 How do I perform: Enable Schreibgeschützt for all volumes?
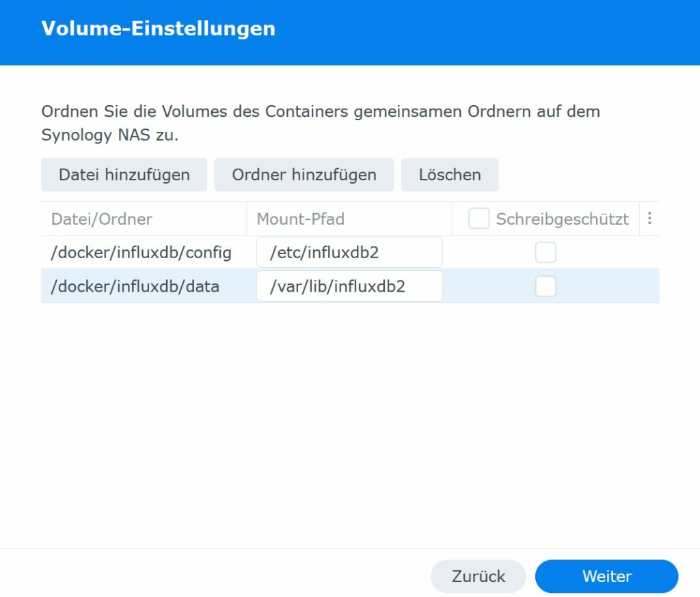[479, 219]
